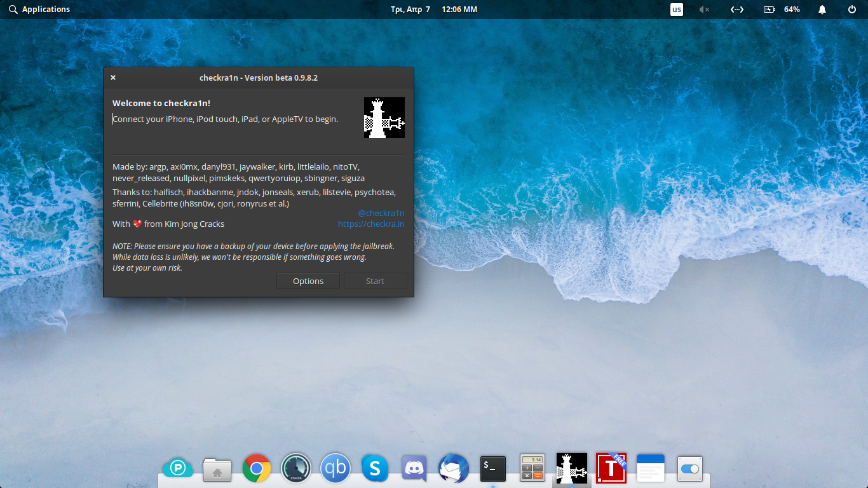Screen dimensions: 868x488
Task: Open the keyboard layout 'us' switcher
Action: (676, 9)
